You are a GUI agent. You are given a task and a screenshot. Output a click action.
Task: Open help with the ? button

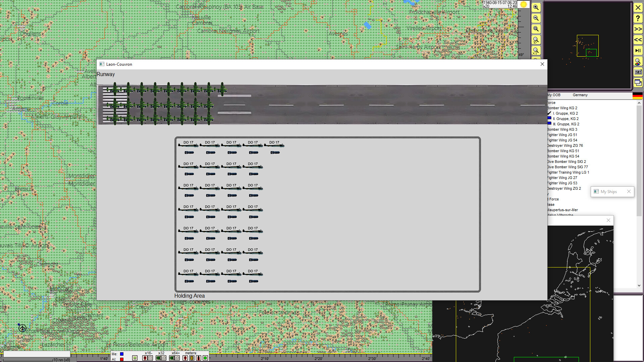(x=638, y=18)
